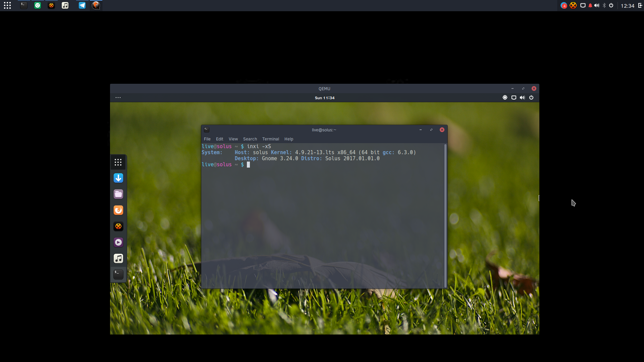This screenshot has width=644, height=362.
Task: Click the power icon in the guest top bar
Action: click(531, 98)
